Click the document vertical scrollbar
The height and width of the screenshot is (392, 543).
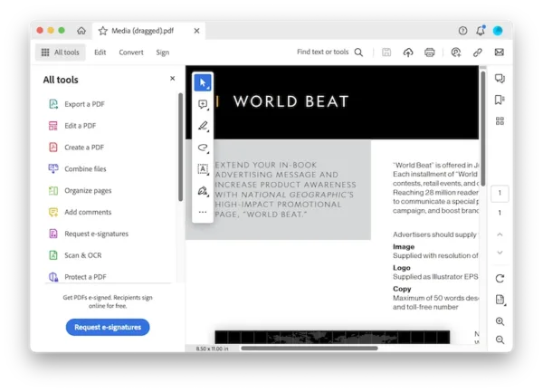pos(482,129)
